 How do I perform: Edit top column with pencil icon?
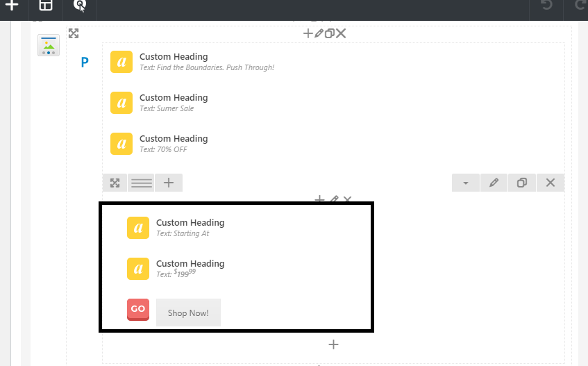pyautogui.click(x=319, y=33)
